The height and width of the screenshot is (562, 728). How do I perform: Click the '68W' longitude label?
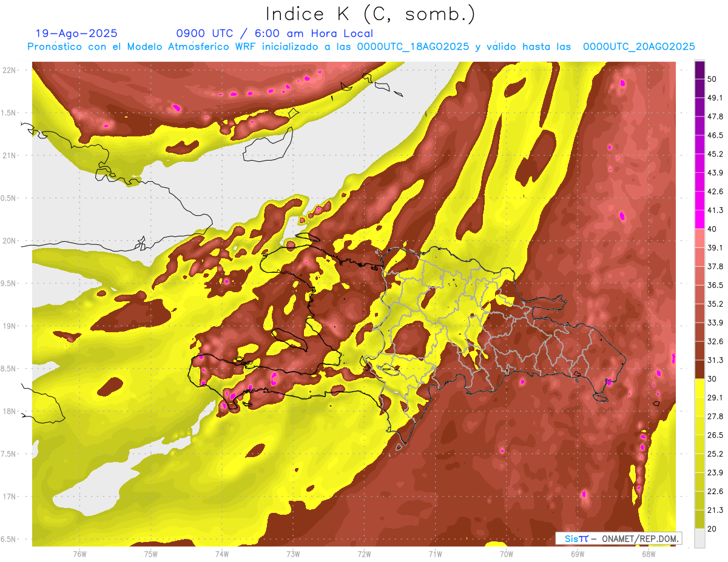648,554
